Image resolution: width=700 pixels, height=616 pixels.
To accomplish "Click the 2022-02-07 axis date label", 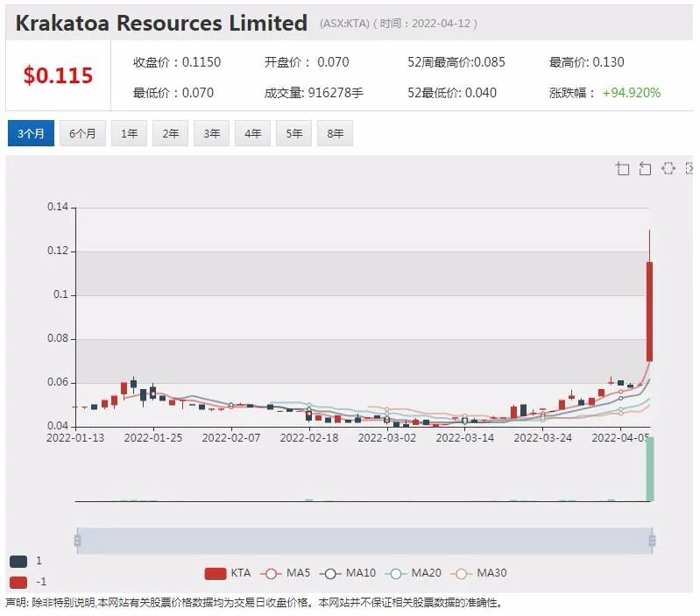I will pos(230,438).
